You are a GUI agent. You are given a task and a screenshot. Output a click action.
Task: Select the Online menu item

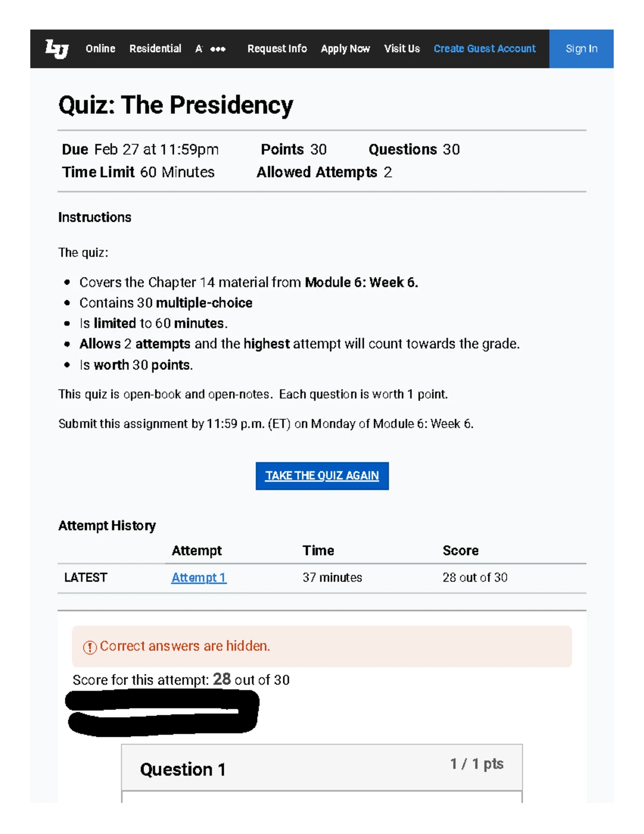[100, 49]
